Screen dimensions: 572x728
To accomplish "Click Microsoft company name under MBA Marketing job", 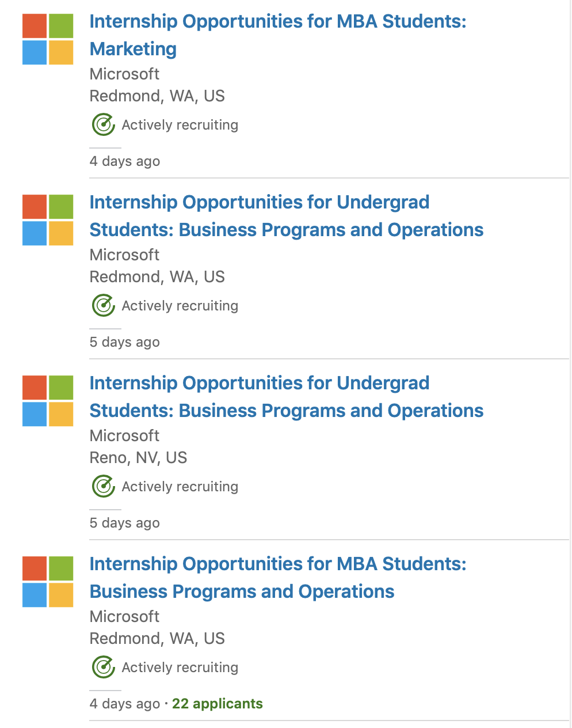I will 124,74.
